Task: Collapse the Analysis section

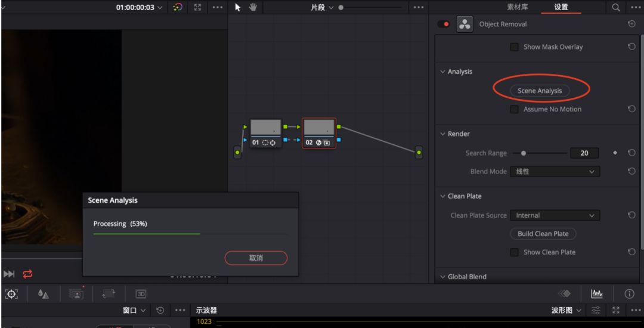Action: 442,72
